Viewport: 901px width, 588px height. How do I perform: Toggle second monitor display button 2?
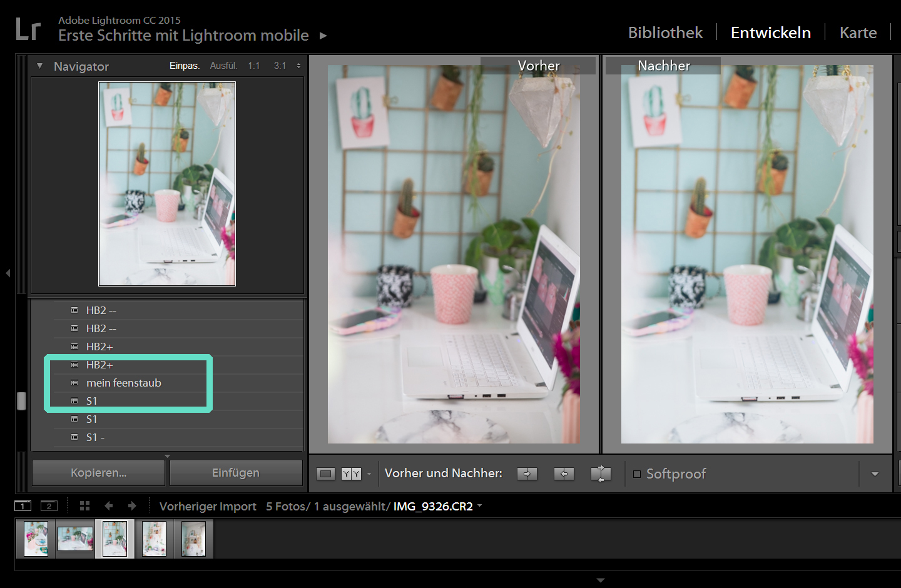[x=49, y=506]
